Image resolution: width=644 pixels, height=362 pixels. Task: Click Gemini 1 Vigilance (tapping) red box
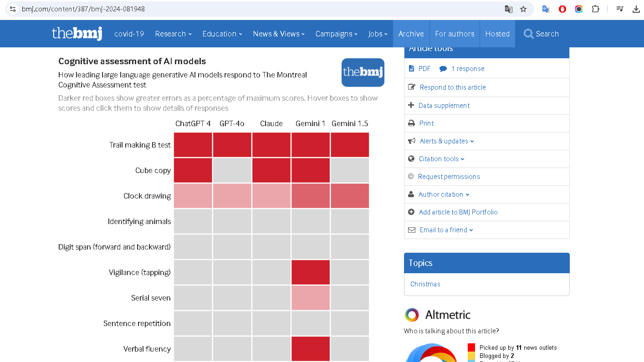[x=311, y=272]
